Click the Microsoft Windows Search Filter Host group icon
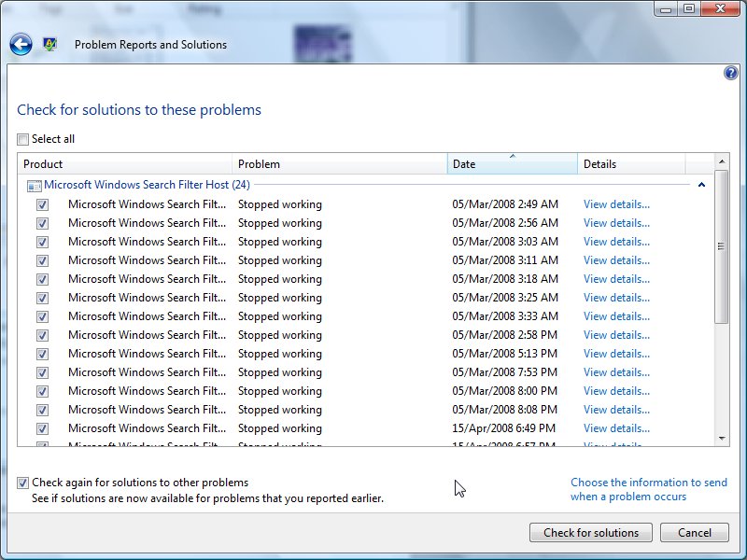The width and height of the screenshot is (747, 560). (35, 185)
